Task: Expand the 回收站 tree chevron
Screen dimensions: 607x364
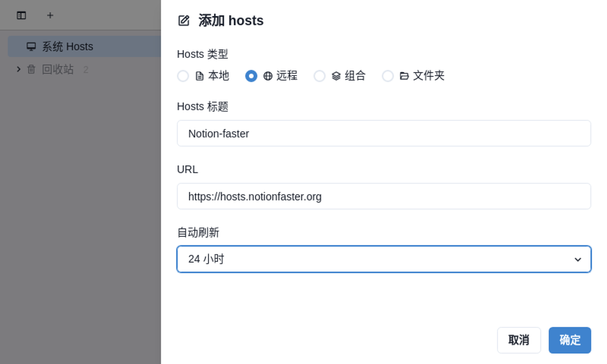Action: tap(19, 69)
